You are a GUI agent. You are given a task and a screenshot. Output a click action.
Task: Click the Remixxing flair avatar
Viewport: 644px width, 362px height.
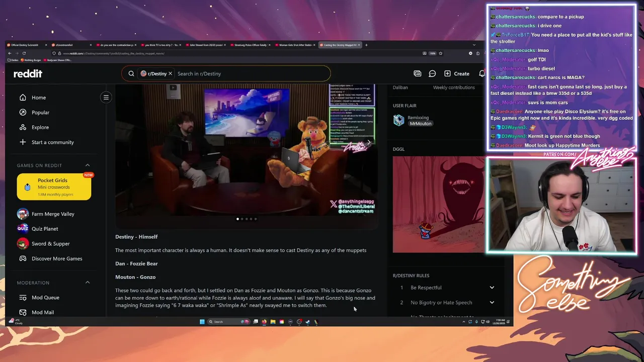pyautogui.click(x=398, y=120)
